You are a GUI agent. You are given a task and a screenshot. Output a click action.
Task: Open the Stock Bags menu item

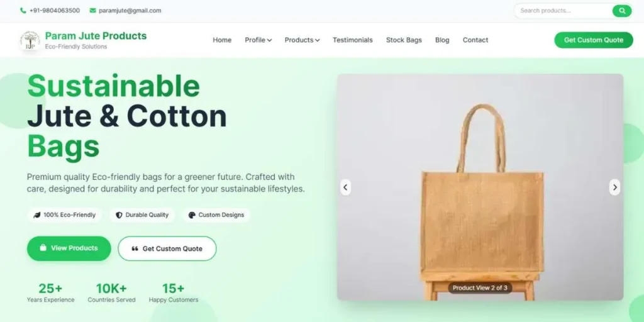point(404,40)
